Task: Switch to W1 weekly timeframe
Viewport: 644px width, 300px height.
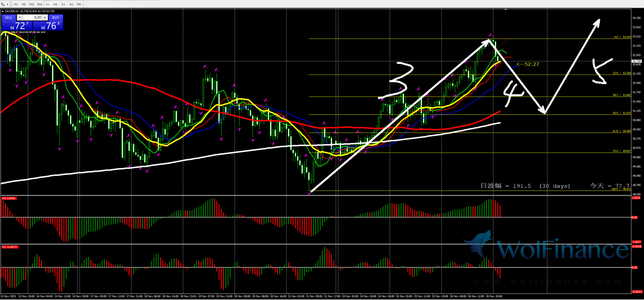Action: pos(71,4)
